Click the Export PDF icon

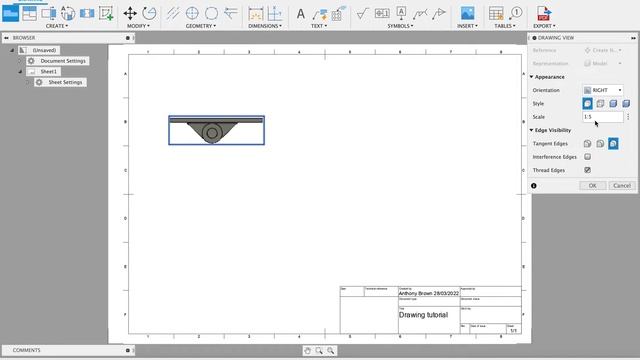544,13
